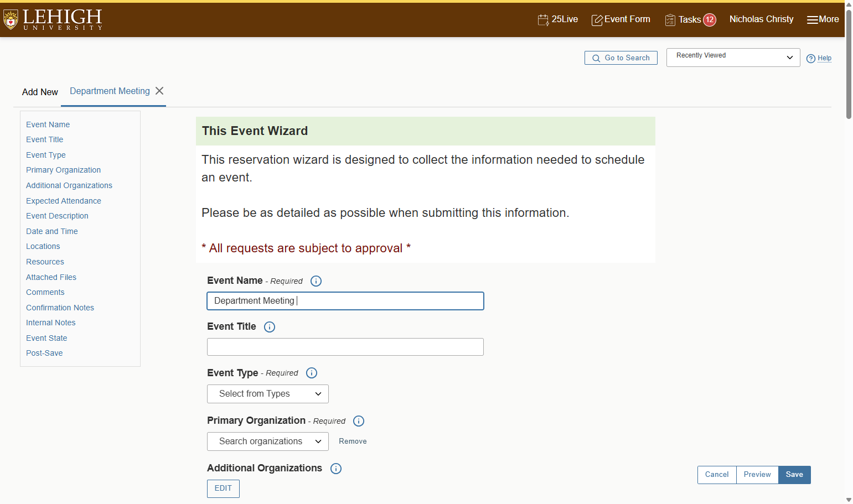Click into the Event Name input

point(345,301)
